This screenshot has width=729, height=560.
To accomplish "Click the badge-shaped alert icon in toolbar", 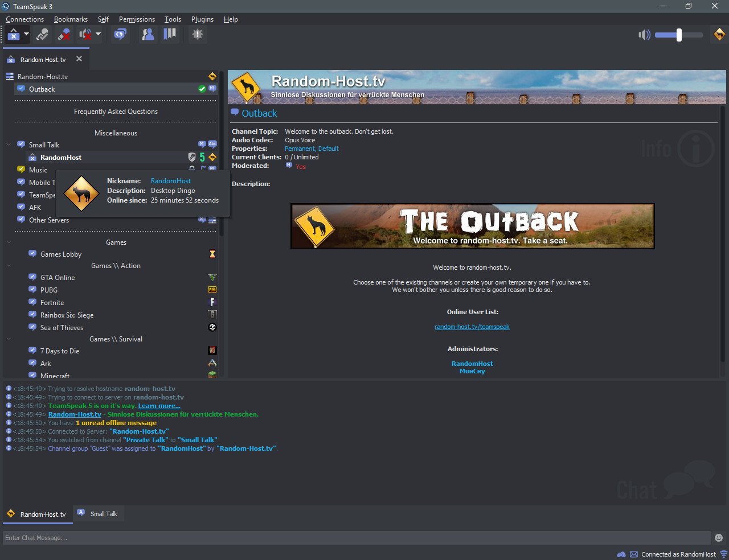I will pos(198,35).
